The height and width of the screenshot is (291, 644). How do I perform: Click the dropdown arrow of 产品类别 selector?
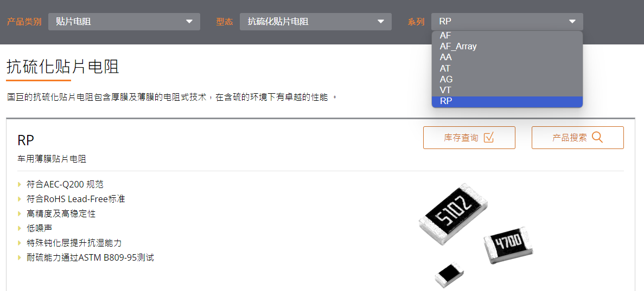(189, 22)
